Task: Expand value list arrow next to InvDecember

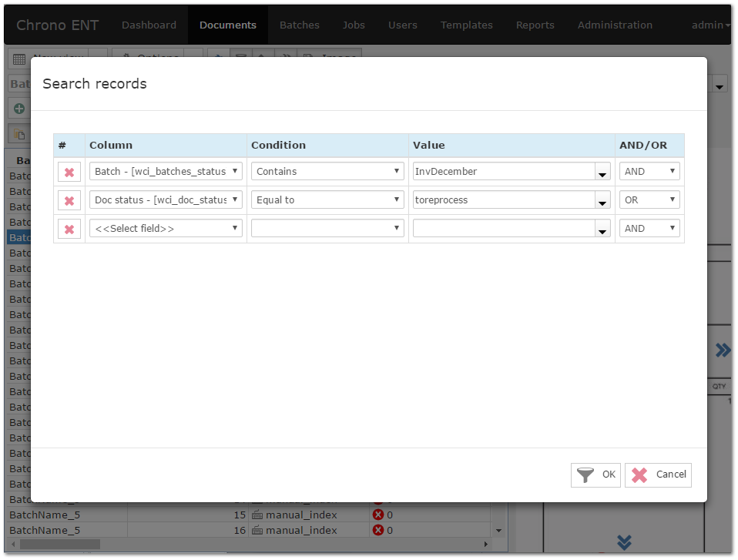Action: click(x=602, y=173)
